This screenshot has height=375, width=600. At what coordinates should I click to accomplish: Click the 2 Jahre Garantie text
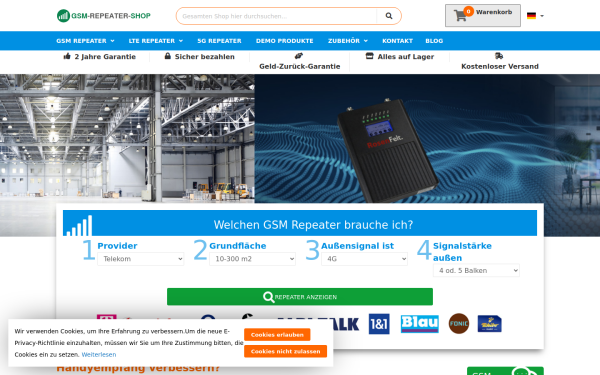(105, 57)
